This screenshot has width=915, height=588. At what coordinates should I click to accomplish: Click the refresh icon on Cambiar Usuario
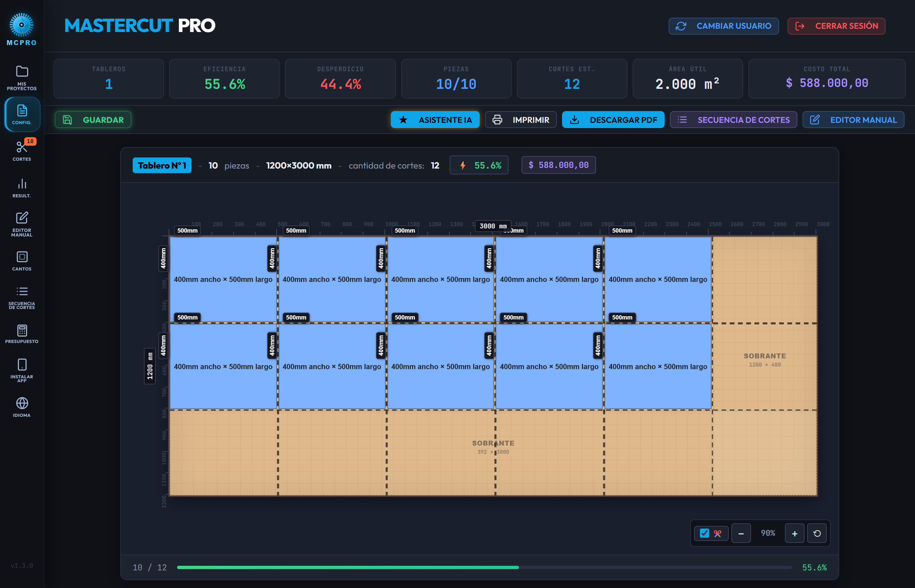[x=681, y=26]
